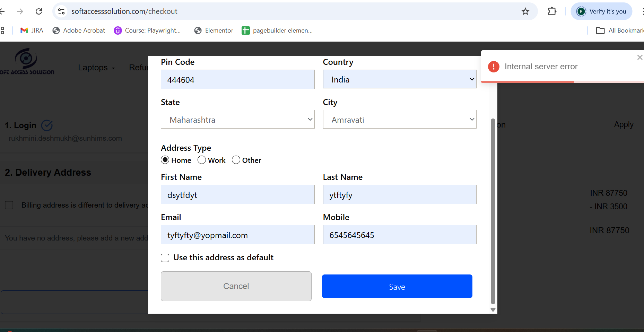This screenshot has height=332, width=644.
Task: Open the State dropdown showing Maharashtra
Action: [238, 120]
